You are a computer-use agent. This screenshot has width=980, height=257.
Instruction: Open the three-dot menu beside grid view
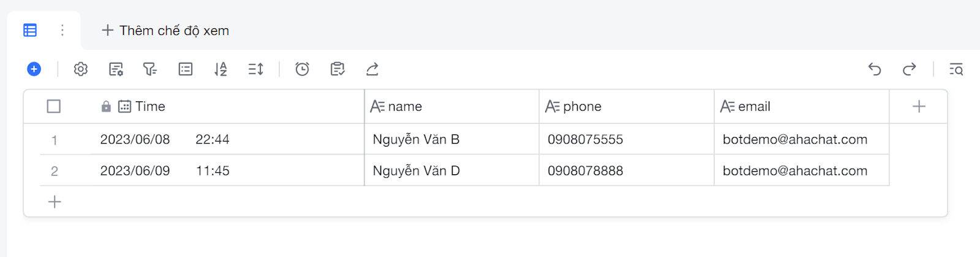(x=62, y=30)
